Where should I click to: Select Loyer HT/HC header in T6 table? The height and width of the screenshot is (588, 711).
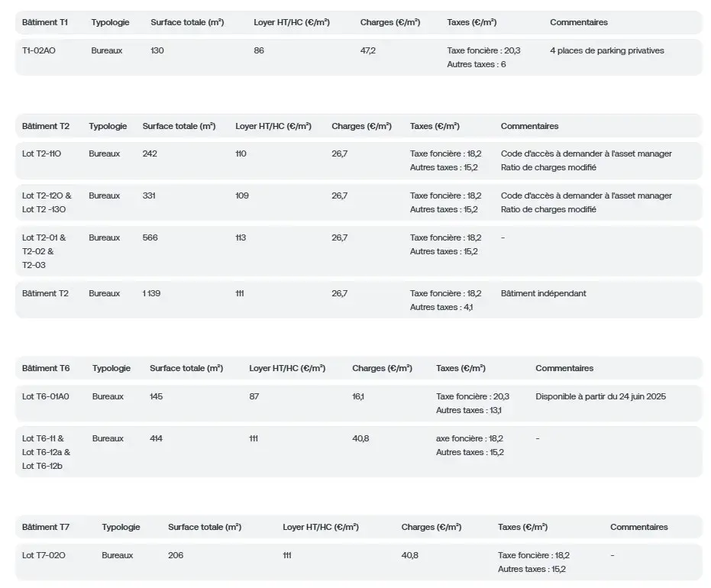click(x=287, y=368)
